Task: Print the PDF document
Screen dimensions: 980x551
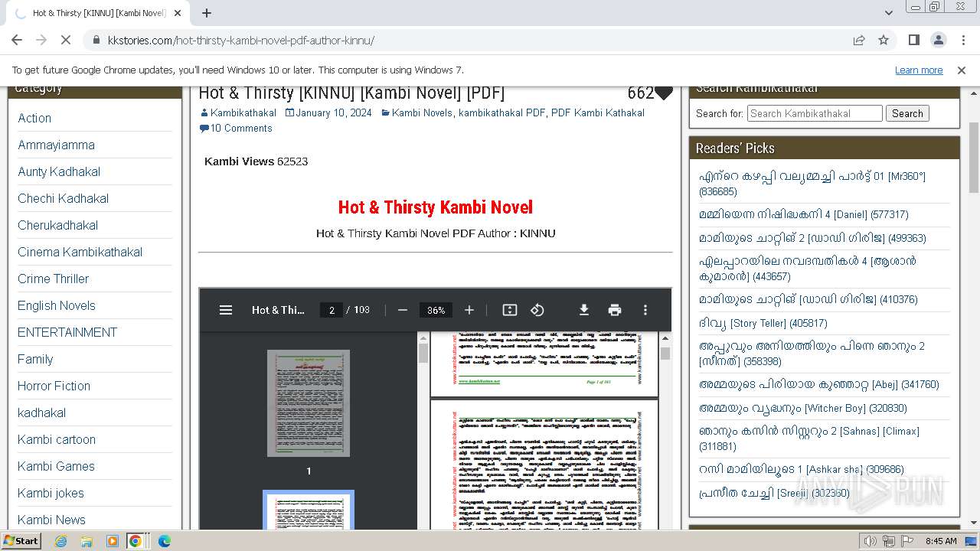Action: [615, 310]
